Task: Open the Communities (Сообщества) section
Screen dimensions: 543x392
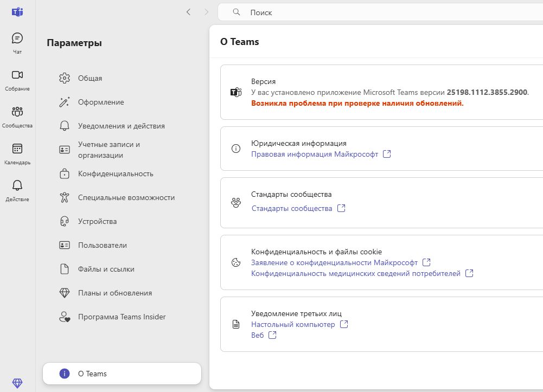Action: coord(17,117)
